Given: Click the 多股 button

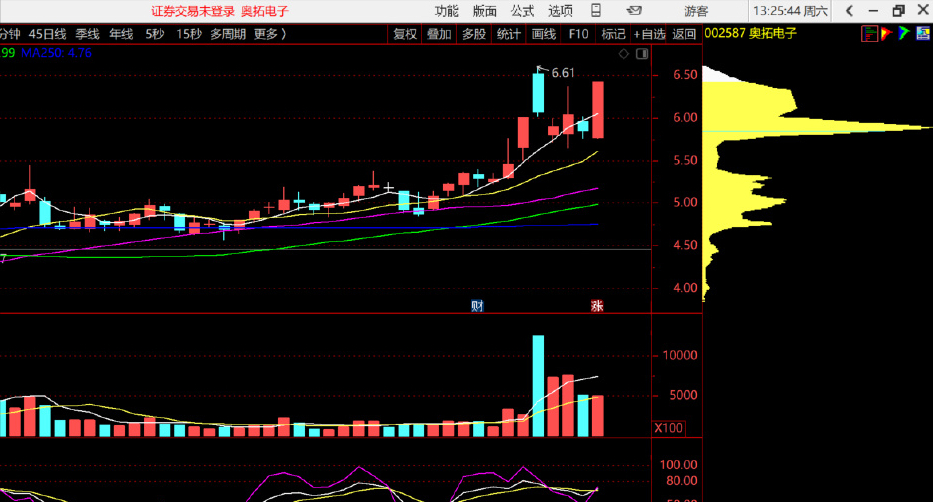Looking at the screenshot, I should click(x=474, y=34).
